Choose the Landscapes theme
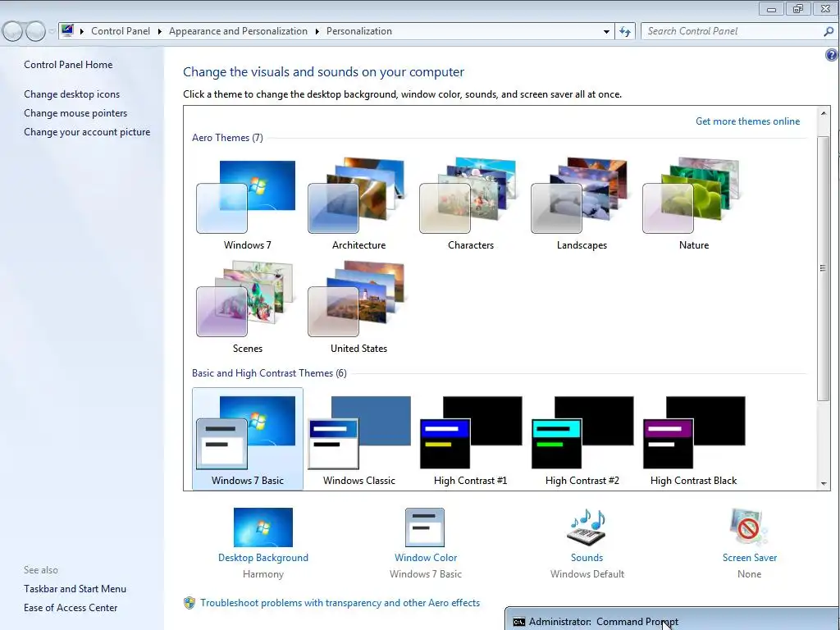This screenshot has width=840, height=630. 582,204
